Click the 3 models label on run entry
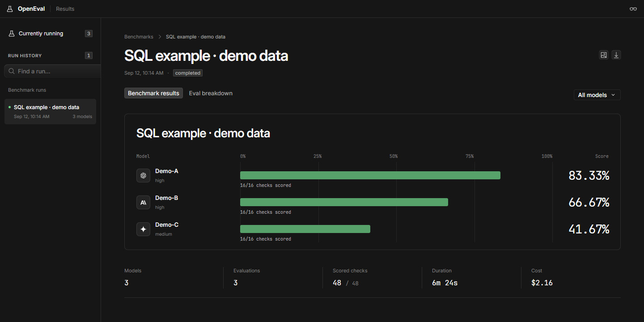This screenshot has height=322, width=644. coord(82,117)
